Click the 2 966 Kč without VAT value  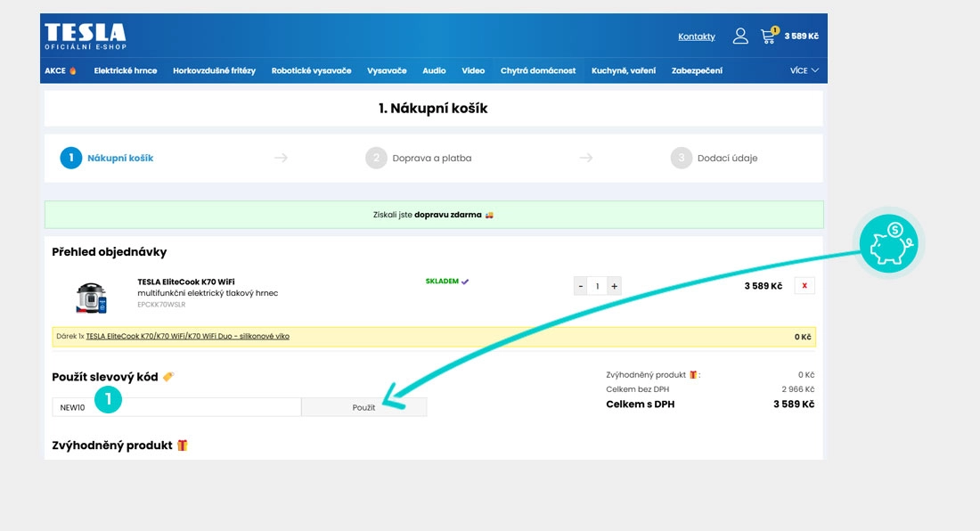point(797,389)
